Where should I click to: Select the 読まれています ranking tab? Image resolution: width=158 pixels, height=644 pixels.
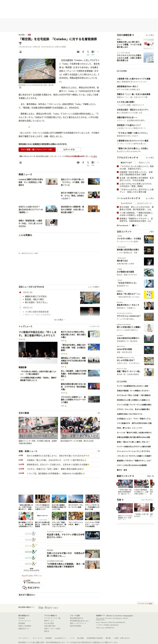tap(126, 163)
